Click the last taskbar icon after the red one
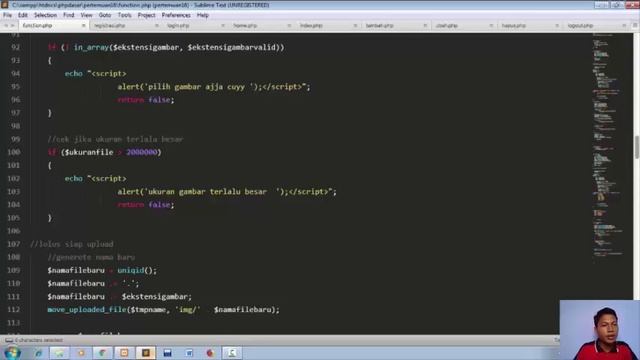640x360 pixels. (232, 353)
